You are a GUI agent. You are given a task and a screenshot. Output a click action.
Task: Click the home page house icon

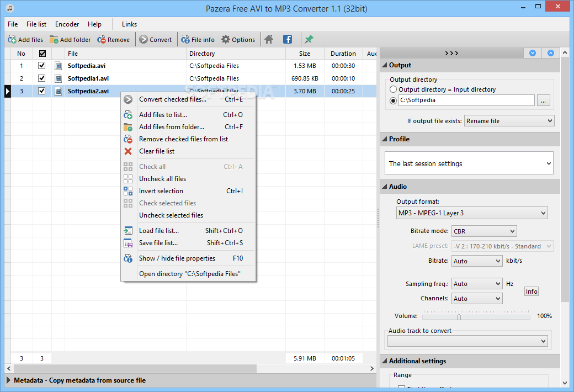click(269, 39)
